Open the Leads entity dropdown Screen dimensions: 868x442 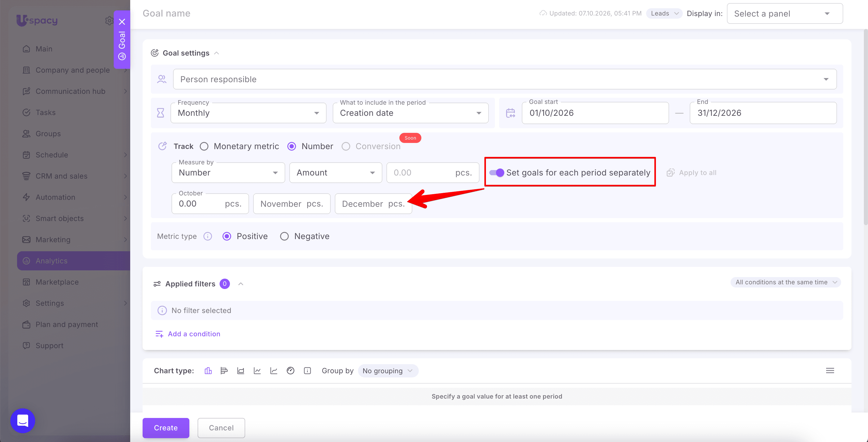coord(664,13)
